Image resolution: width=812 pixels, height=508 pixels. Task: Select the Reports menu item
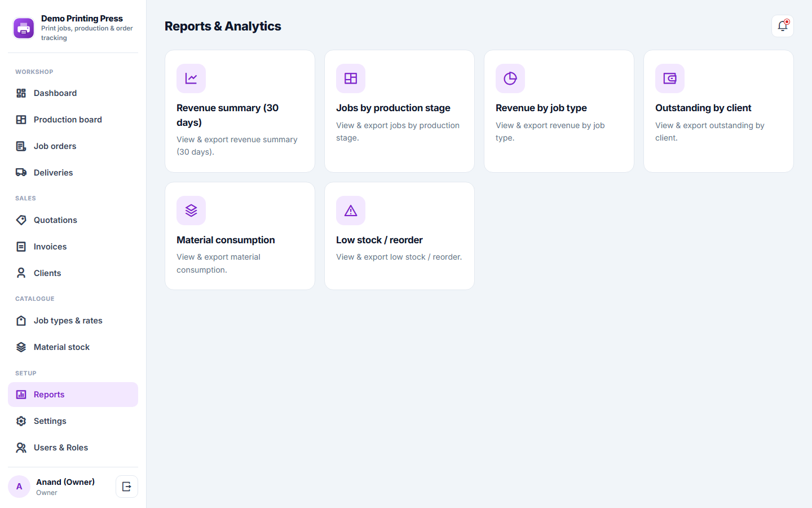click(73, 395)
